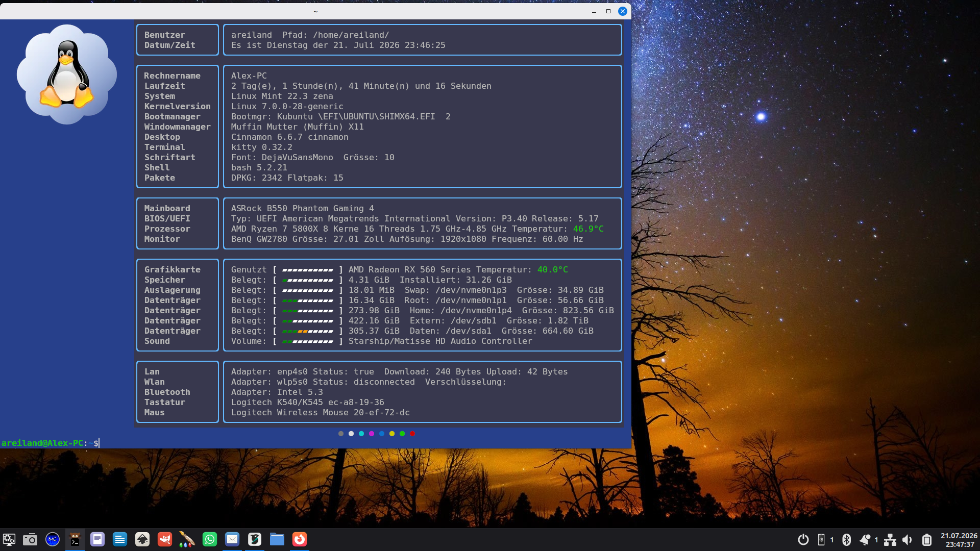The height and width of the screenshot is (551, 980).
Task: Open the file manager folder icon
Action: tap(277, 539)
